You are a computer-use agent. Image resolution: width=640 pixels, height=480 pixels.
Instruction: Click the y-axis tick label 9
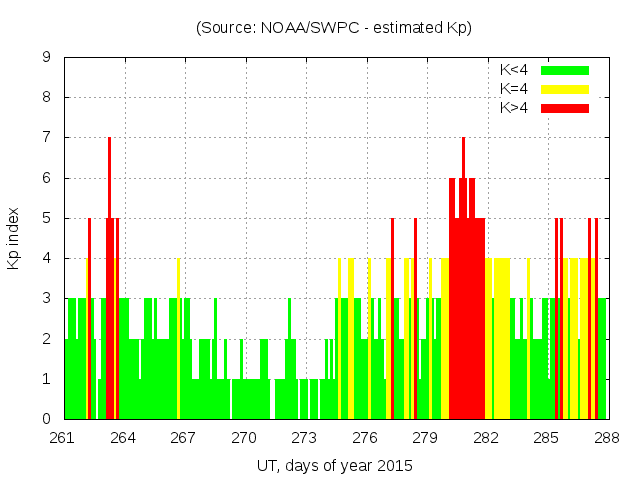(x=47, y=57)
